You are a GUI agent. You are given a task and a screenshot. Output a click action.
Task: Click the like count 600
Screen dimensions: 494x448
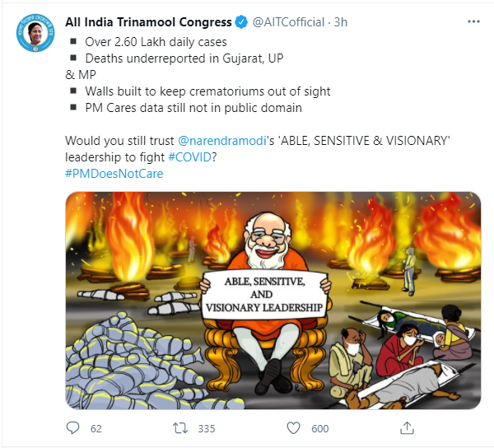click(319, 428)
